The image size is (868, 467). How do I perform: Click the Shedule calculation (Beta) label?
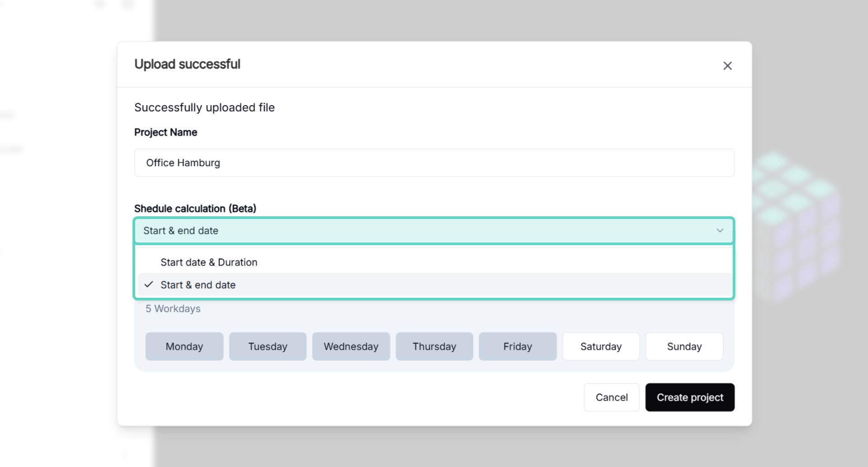pyautogui.click(x=195, y=209)
